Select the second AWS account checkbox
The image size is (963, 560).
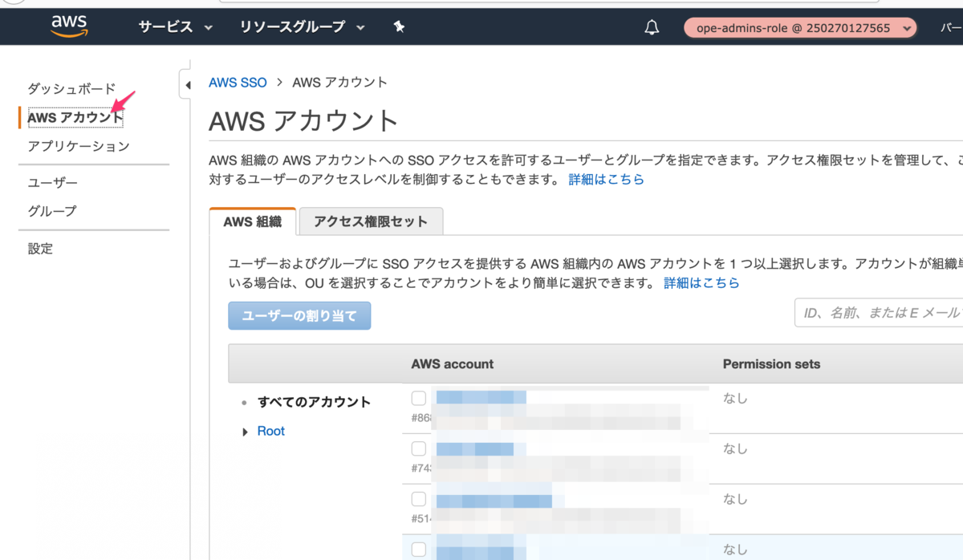coord(419,448)
